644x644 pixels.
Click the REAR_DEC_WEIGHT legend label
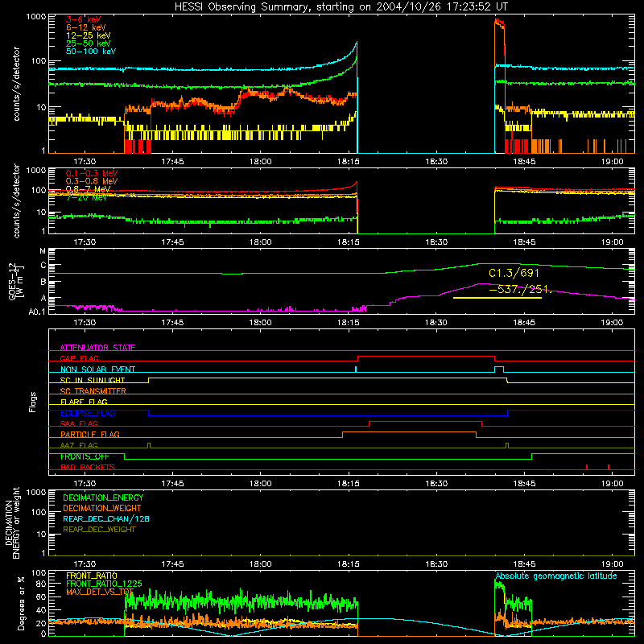coord(99,530)
